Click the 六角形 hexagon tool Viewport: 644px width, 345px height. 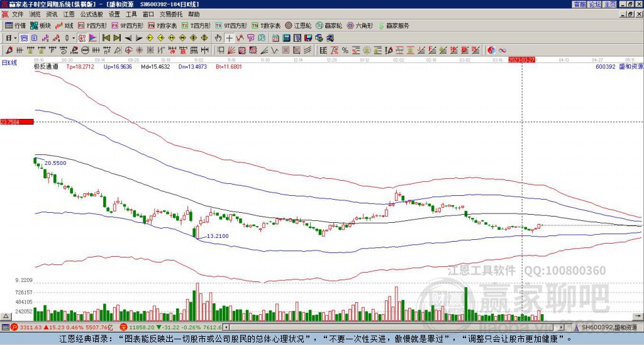pos(360,26)
